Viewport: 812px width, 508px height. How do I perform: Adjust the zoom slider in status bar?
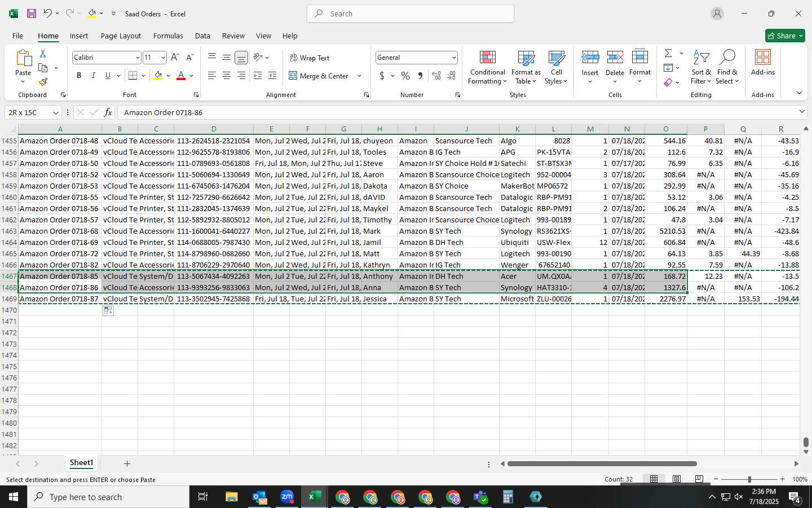[749, 479]
